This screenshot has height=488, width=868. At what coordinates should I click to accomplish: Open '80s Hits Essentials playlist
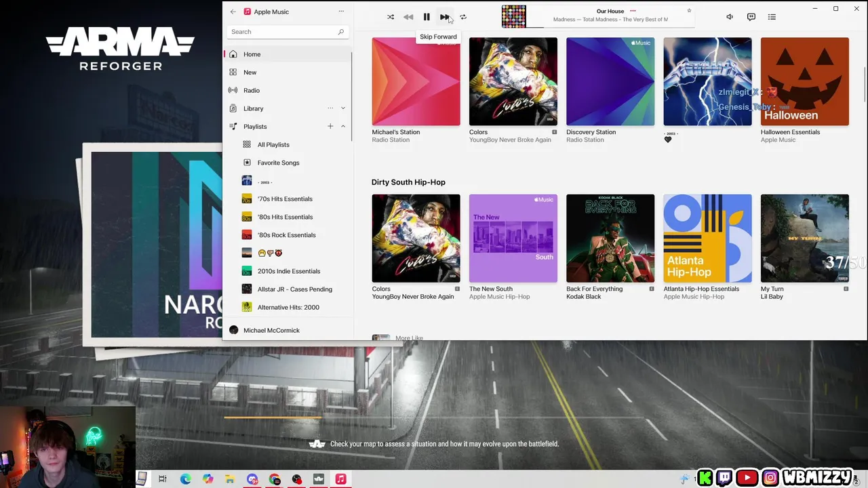point(288,217)
